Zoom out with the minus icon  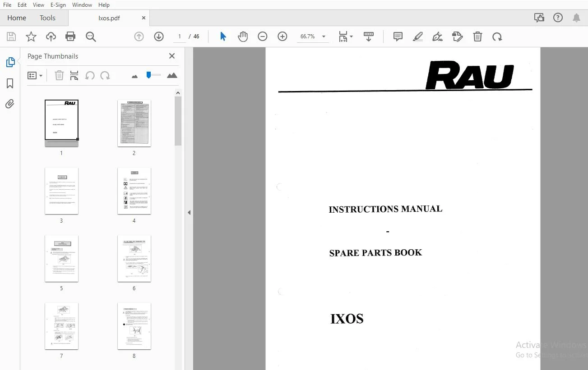click(263, 37)
